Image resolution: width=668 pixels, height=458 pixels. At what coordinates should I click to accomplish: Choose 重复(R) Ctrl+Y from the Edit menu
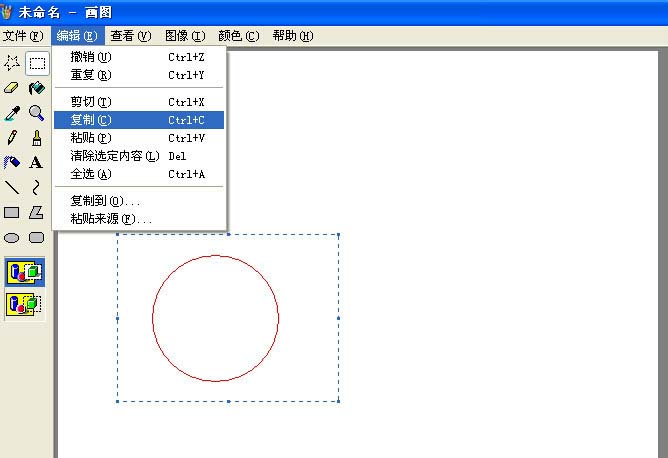pos(139,75)
